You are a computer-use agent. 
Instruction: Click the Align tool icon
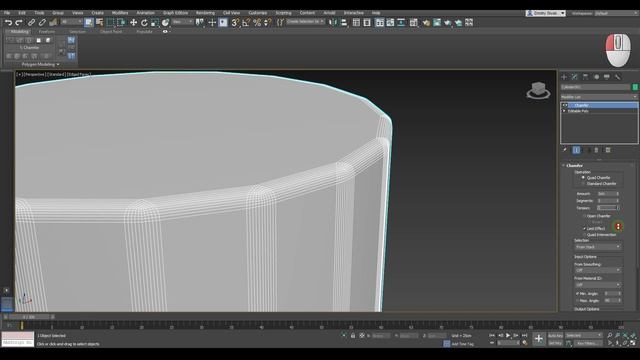click(x=344, y=23)
